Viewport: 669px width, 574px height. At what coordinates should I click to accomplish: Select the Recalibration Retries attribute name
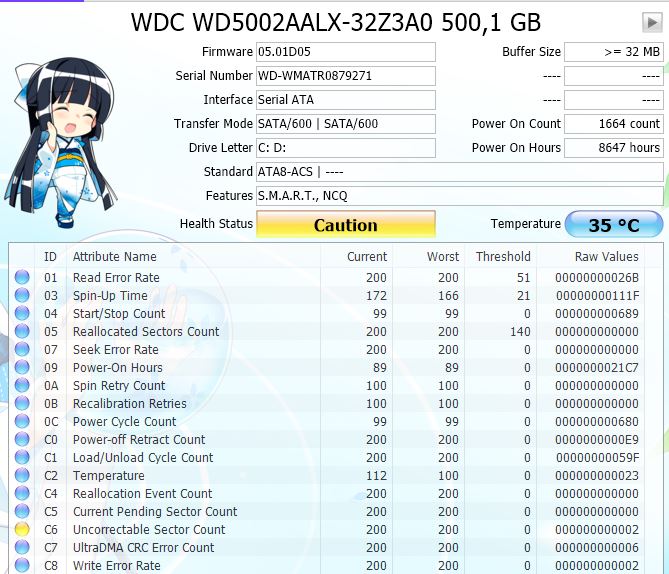[x=130, y=404]
